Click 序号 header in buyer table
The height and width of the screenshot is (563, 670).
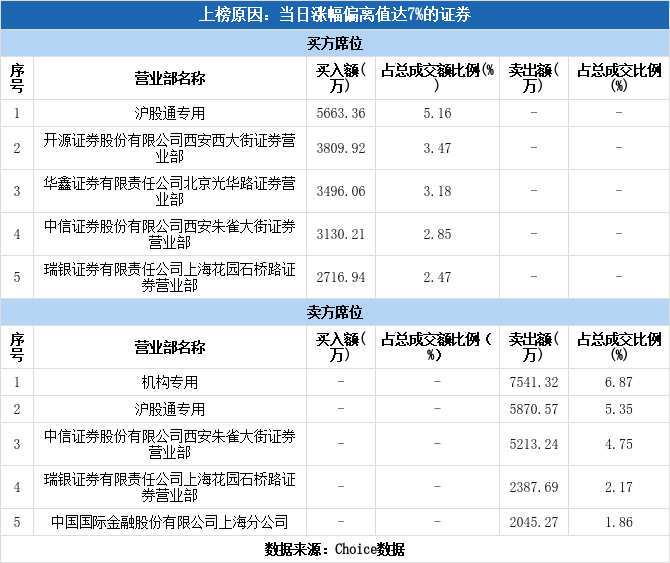tap(17, 78)
